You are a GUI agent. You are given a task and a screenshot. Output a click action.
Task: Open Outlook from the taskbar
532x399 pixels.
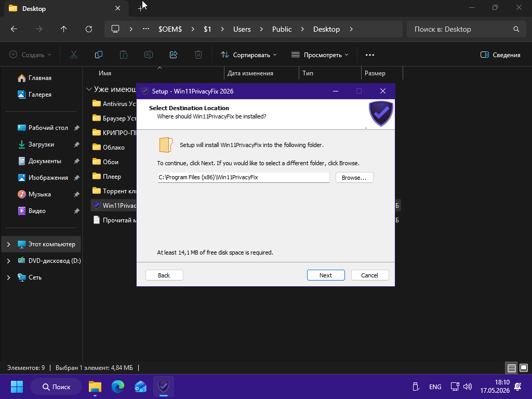pos(140,387)
